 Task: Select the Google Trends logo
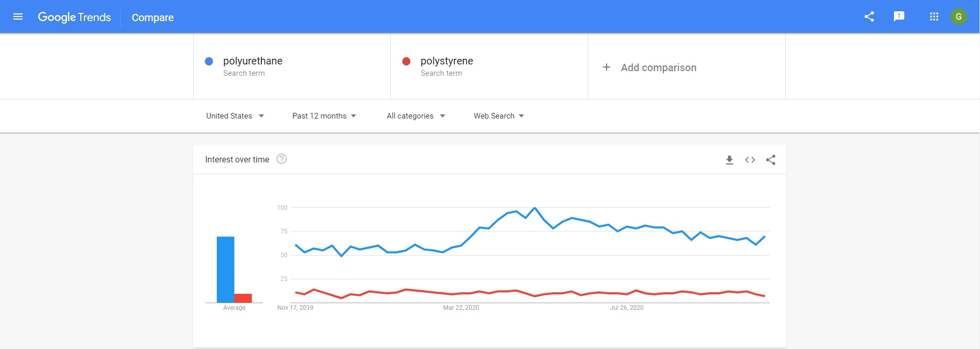(x=74, y=16)
